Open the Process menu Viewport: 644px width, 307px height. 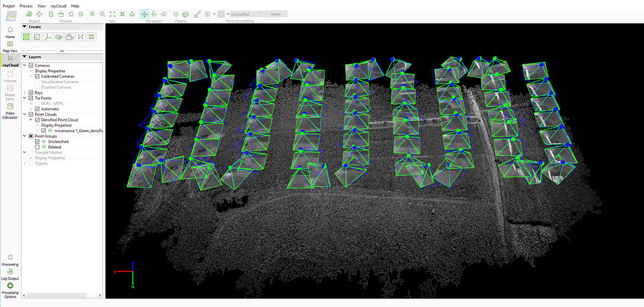(x=26, y=6)
